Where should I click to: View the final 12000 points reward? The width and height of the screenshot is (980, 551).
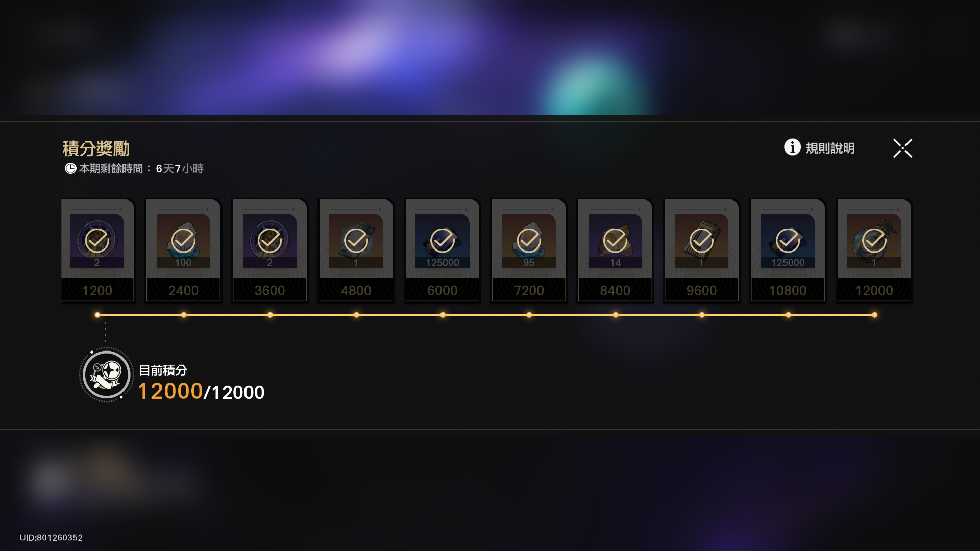coord(874,251)
